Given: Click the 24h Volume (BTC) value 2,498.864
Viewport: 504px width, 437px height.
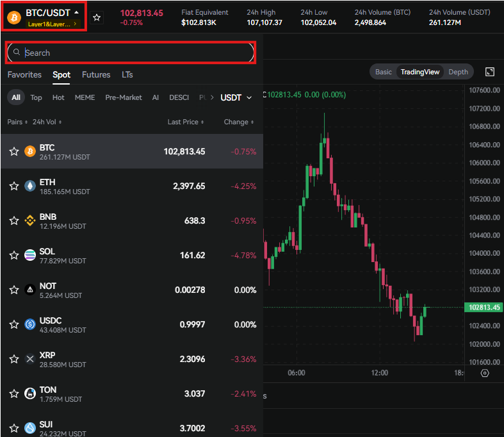Looking at the screenshot, I should [370, 22].
